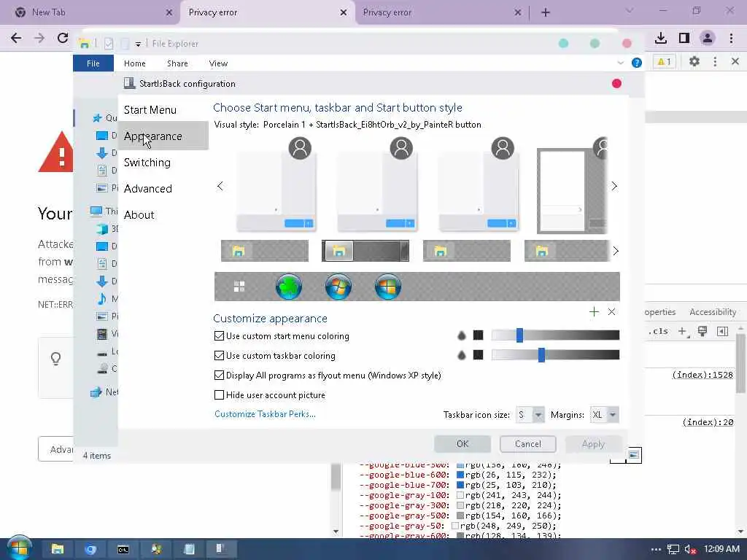Viewport: 747px width, 560px height.
Task: Click OK button
Action: pyautogui.click(x=462, y=444)
